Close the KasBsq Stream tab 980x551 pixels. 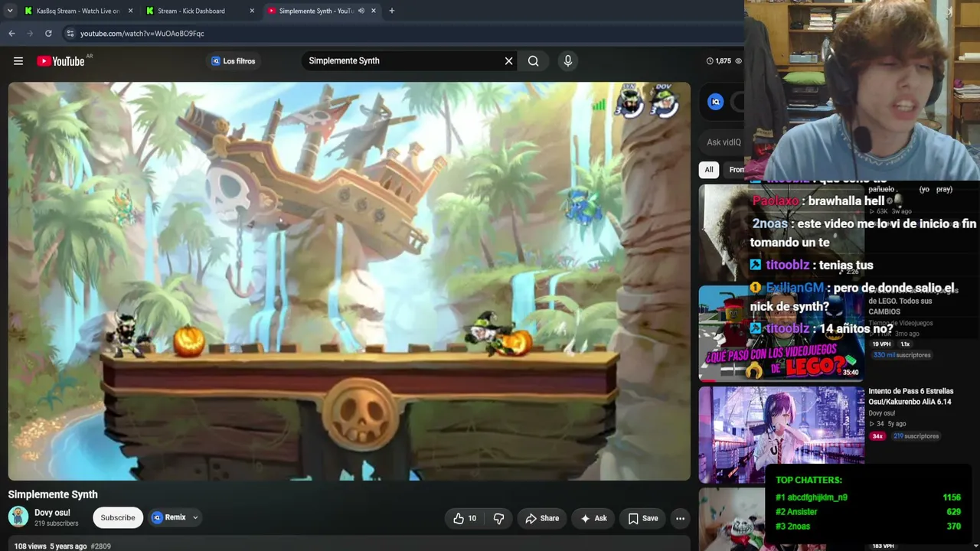click(130, 11)
